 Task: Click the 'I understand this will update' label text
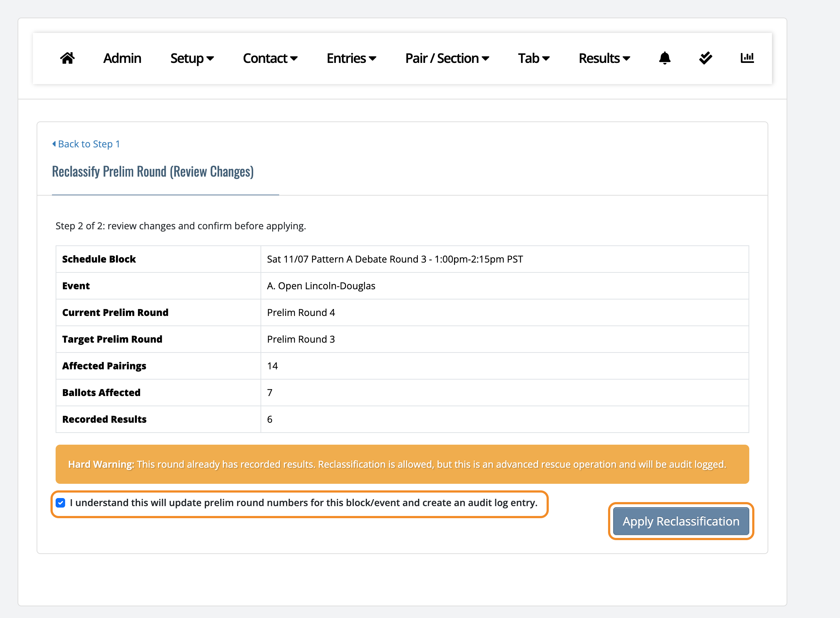pyautogui.click(x=303, y=503)
